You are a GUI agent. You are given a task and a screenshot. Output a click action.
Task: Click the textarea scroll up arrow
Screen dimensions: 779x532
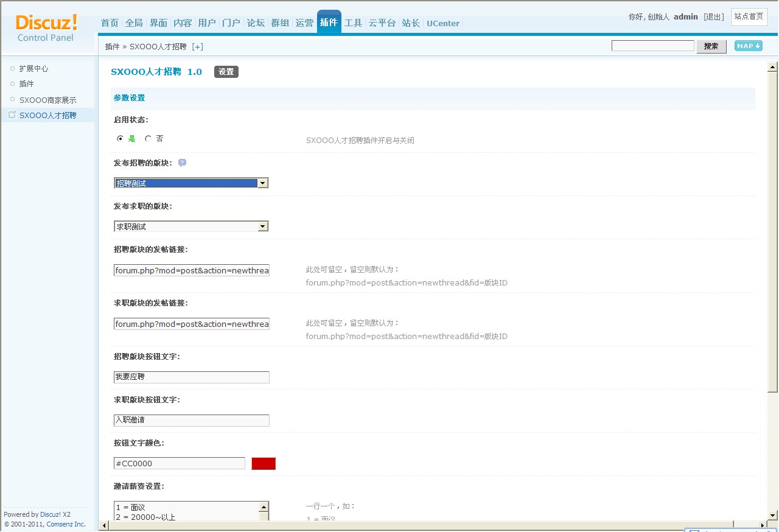point(264,507)
